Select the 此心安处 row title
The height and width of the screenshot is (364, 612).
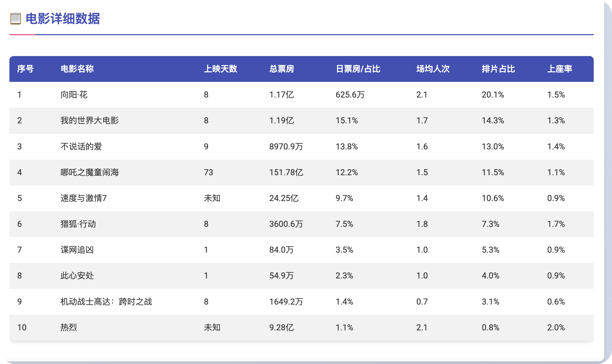pyautogui.click(x=77, y=276)
